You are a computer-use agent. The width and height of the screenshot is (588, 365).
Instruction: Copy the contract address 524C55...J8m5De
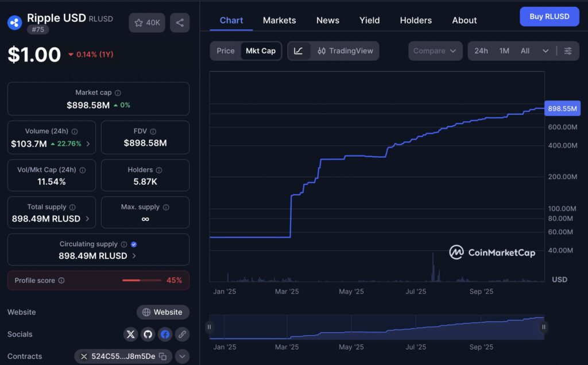tap(163, 356)
